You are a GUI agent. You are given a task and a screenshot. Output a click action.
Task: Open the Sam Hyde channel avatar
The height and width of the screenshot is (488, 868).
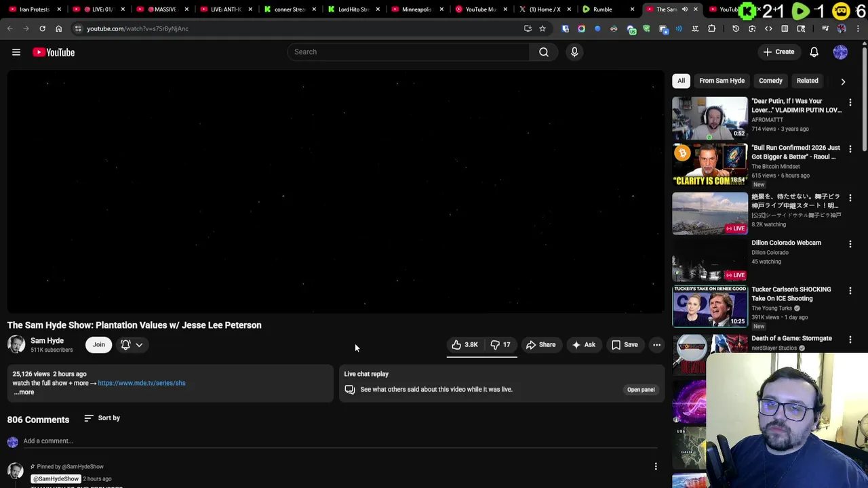16,345
